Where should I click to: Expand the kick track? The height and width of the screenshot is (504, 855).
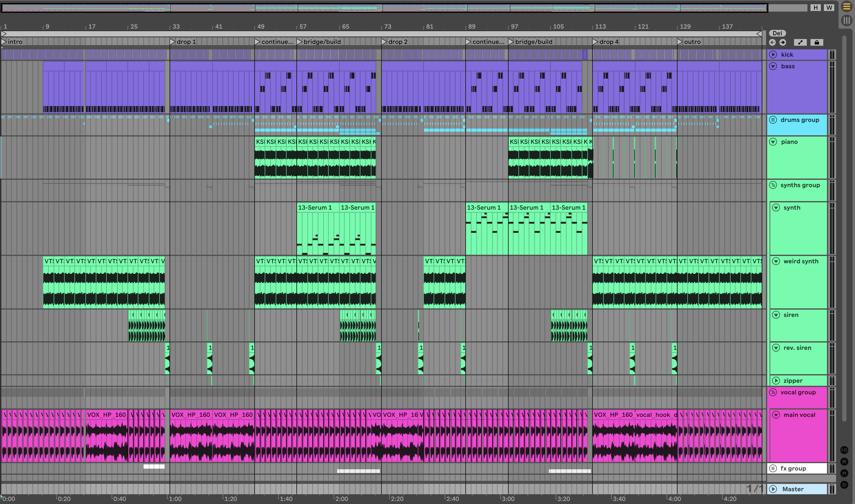(x=773, y=55)
